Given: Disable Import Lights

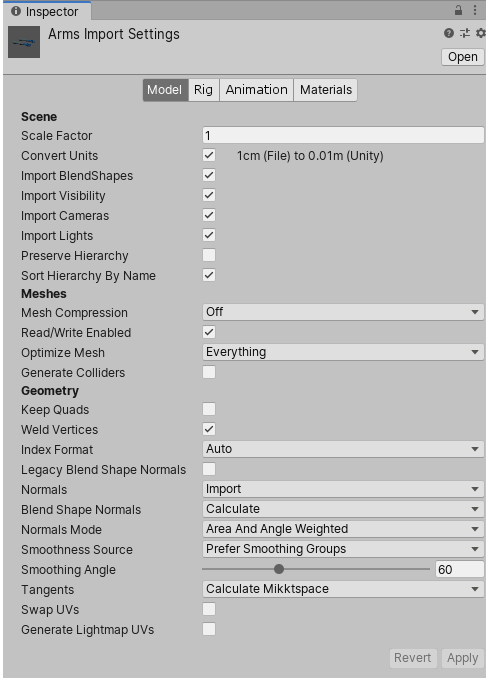Looking at the screenshot, I should tap(209, 235).
